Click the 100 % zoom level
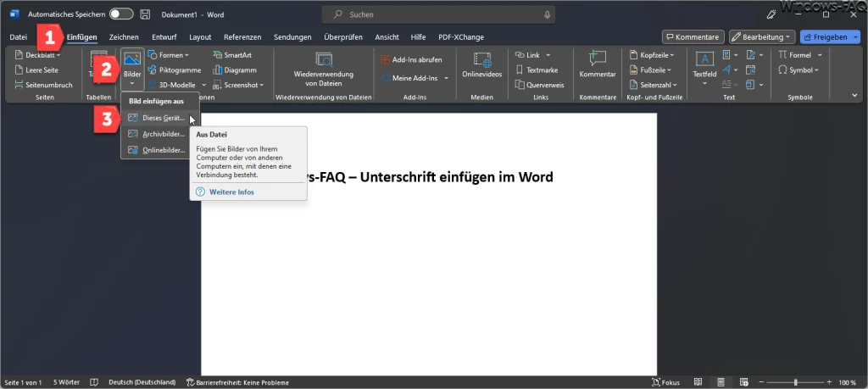This screenshot has width=868, height=389. point(847,382)
